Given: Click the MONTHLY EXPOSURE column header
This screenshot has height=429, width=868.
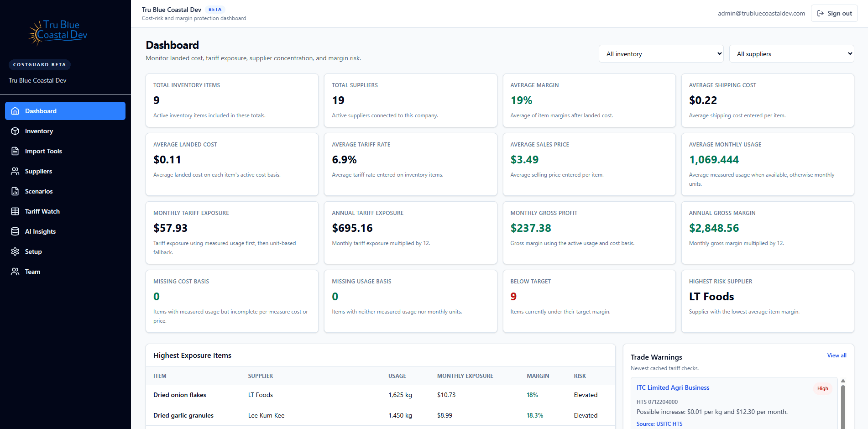Looking at the screenshot, I should (465, 376).
